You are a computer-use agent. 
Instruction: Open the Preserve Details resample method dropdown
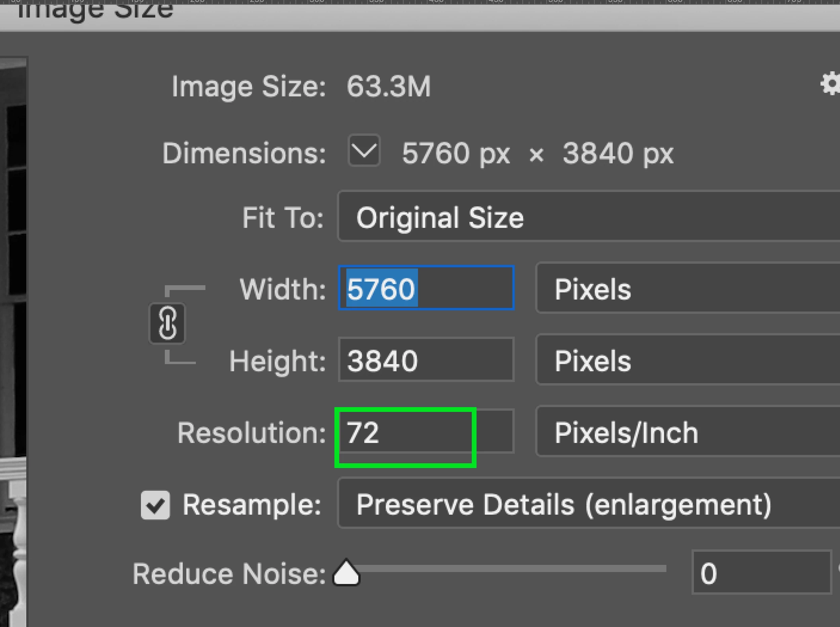coord(588,504)
